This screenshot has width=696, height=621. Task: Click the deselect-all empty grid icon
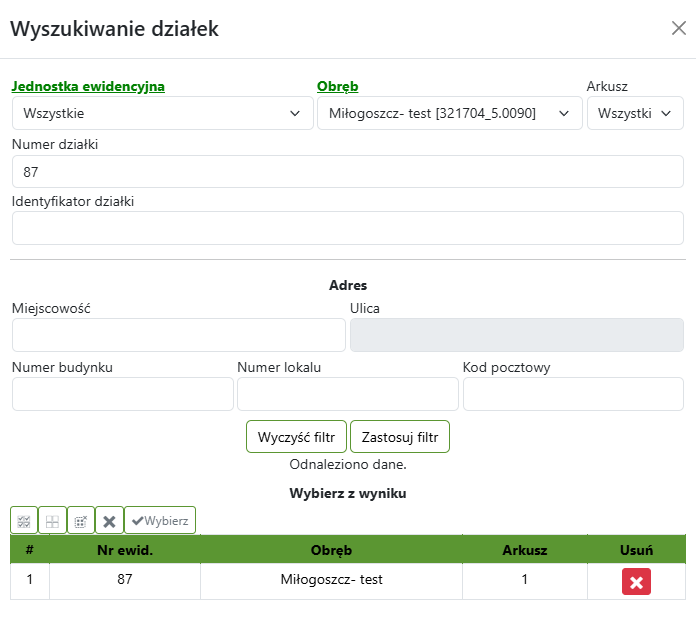pyautogui.click(x=52, y=520)
